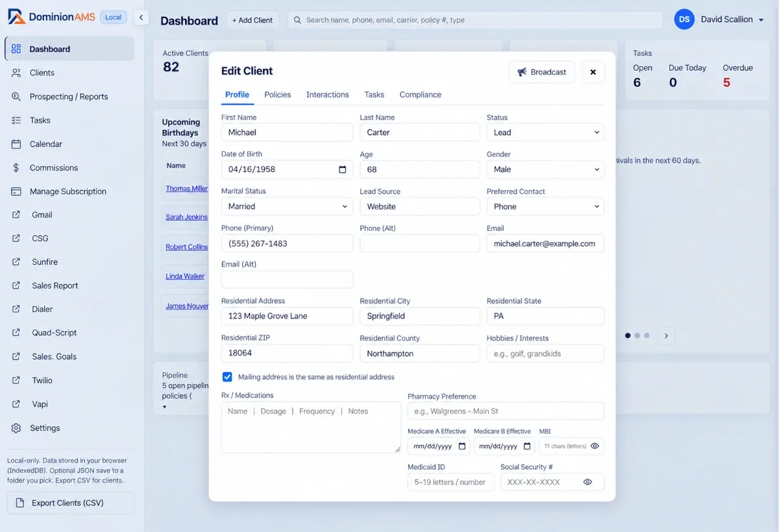Click the Local badge beside the logo
The height and width of the screenshot is (532, 779).
pyautogui.click(x=114, y=18)
